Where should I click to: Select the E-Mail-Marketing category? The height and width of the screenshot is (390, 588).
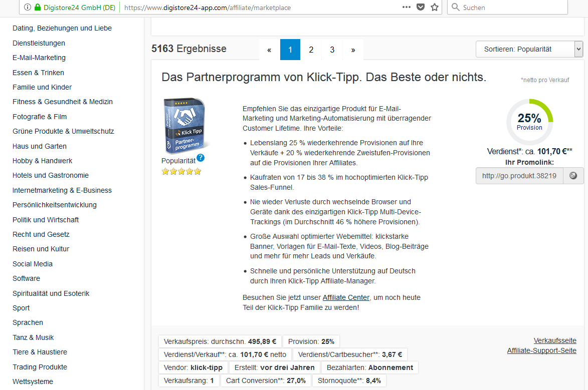pos(39,58)
